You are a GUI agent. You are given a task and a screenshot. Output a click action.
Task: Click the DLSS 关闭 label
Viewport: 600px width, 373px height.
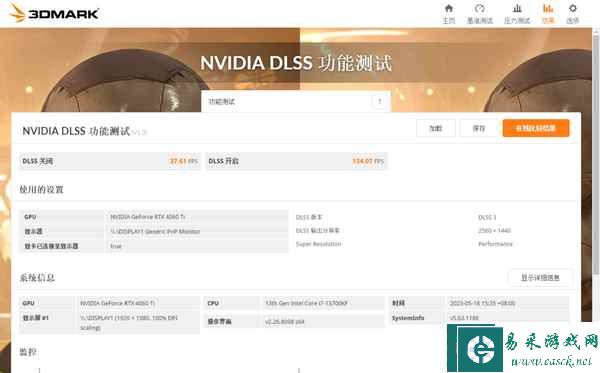38,161
